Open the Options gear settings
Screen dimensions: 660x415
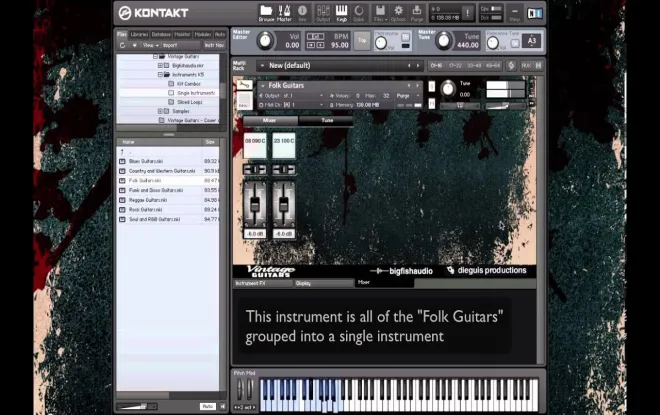[x=398, y=13]
